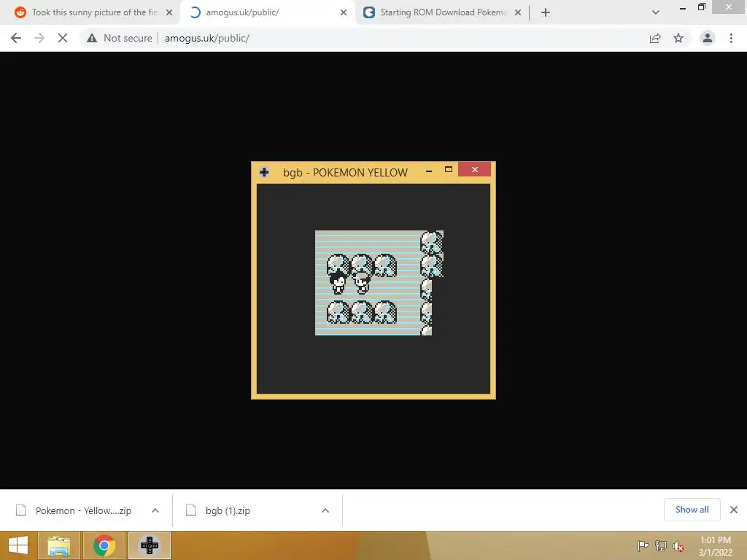
Task: Open the Windows Start menu
Action: pyautogui.click(x=18, y=545)
